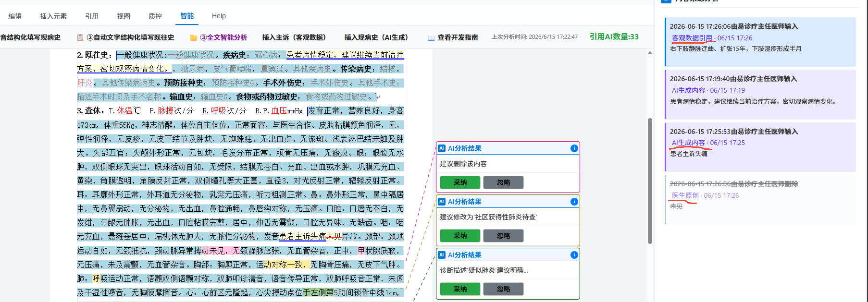Click document icon beside ②自动文字结构化填写既往史
The image size is (868, 302).
pyautogui.click(x=80, y=37)
